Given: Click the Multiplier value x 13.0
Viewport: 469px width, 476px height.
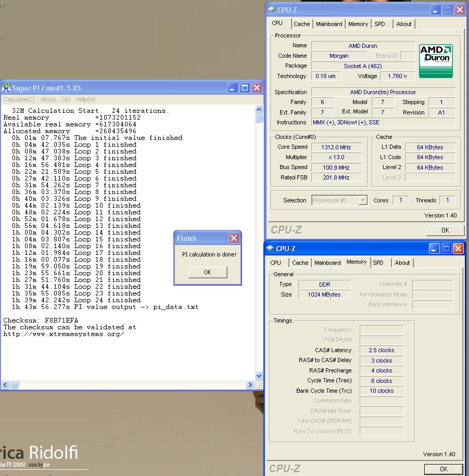Looking at the screenshot, I should (x=336, y=157).
